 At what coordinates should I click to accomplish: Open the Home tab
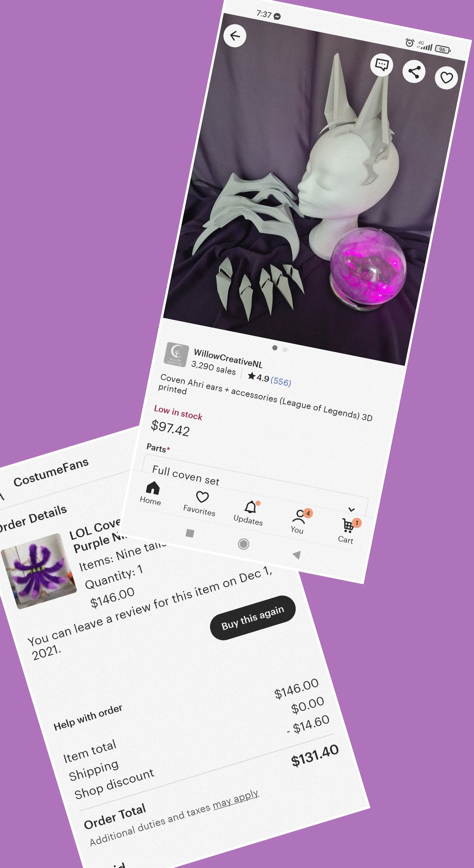[x=151, y=493]
